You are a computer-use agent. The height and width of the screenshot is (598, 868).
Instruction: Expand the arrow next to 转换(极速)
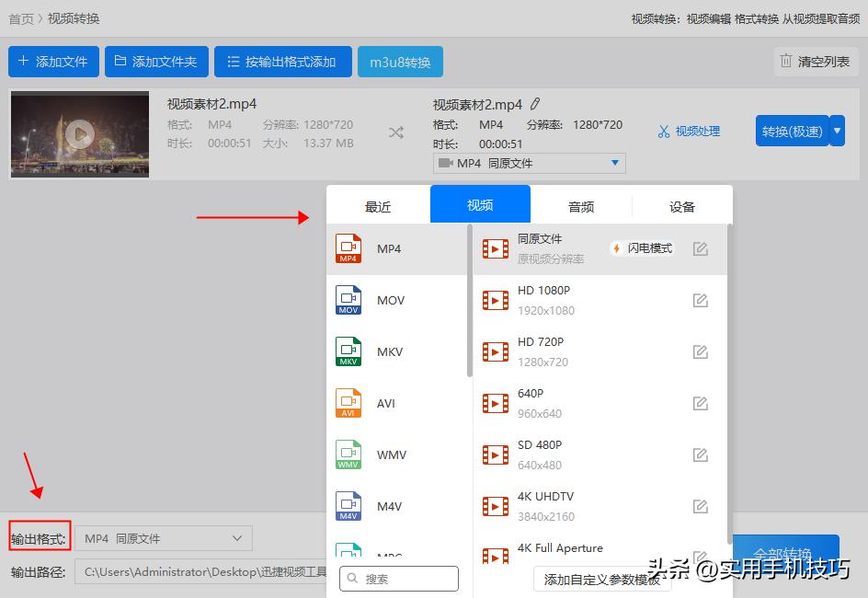click(837, 131)
